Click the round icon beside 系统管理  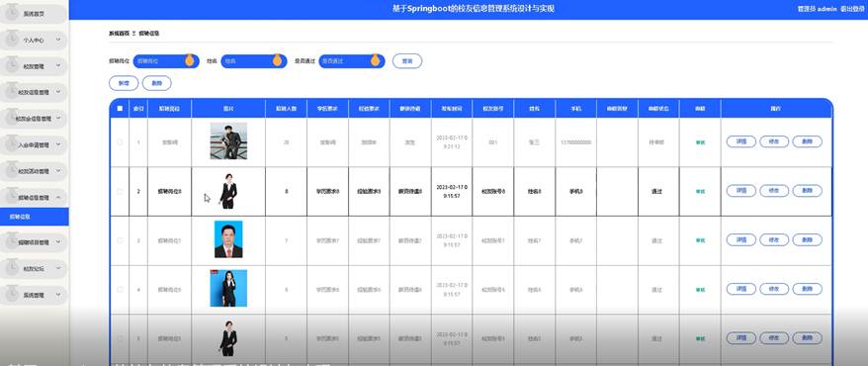tap(11, 295)
